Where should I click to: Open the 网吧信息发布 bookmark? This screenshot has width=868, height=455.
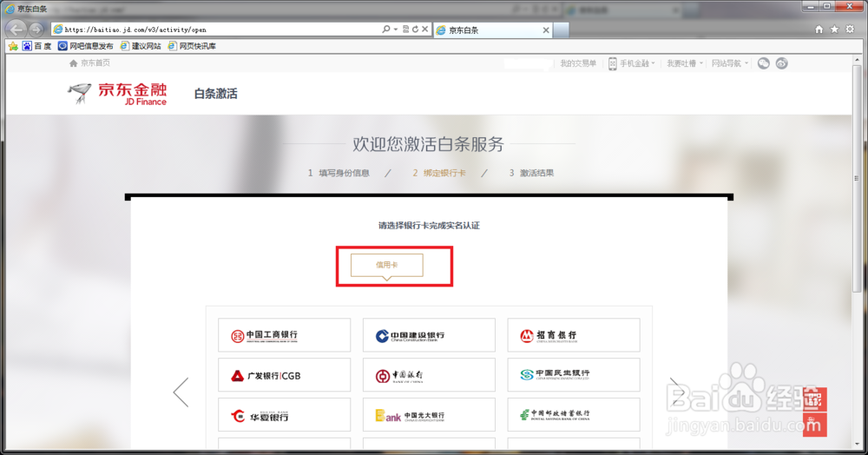(x=86, y=46)
